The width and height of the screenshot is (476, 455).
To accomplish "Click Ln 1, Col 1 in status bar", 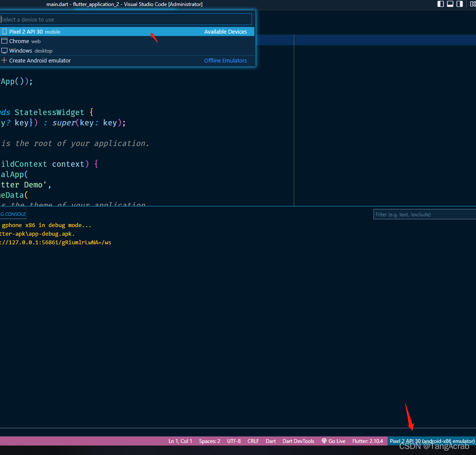I will click(180, 441).
